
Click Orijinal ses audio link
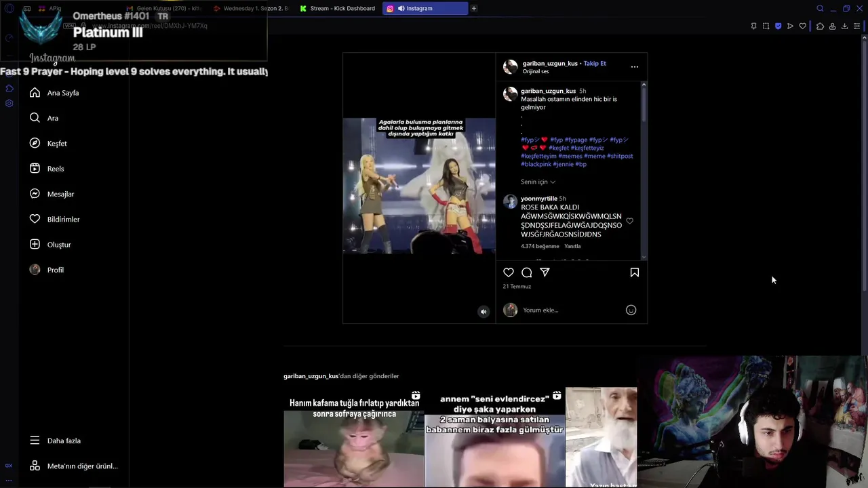536,71
